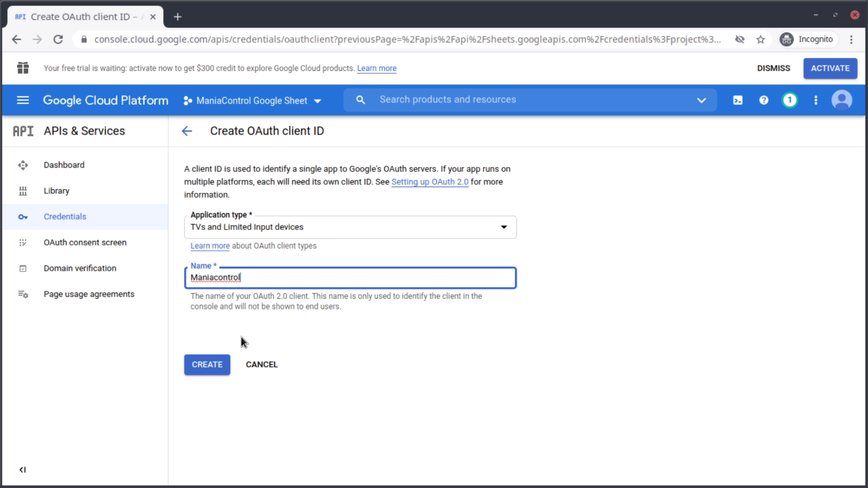Click into the Name input field

tap(350, 278)
